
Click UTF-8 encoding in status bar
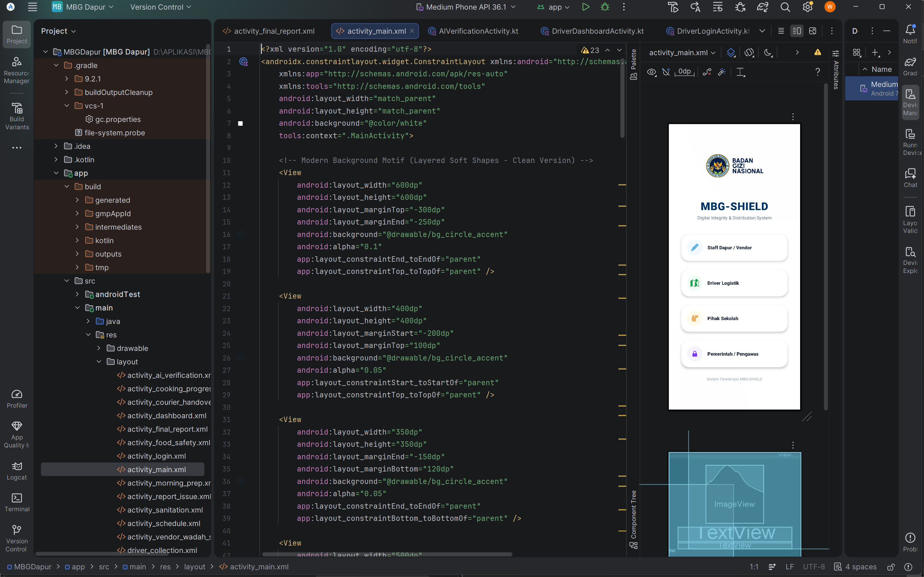pos(814,567)
